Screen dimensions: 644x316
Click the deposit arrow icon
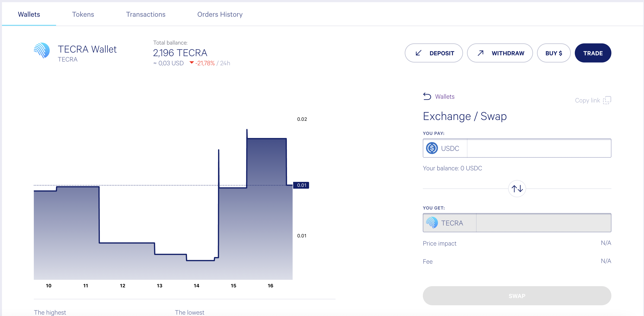[x=418, y=53]
